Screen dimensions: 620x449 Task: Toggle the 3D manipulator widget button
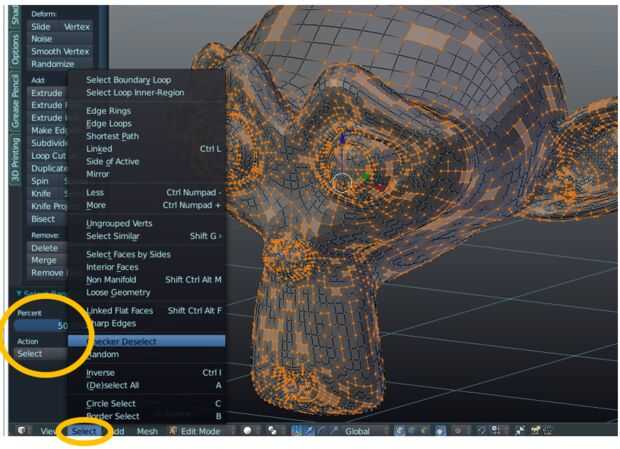tap(296, 430)
